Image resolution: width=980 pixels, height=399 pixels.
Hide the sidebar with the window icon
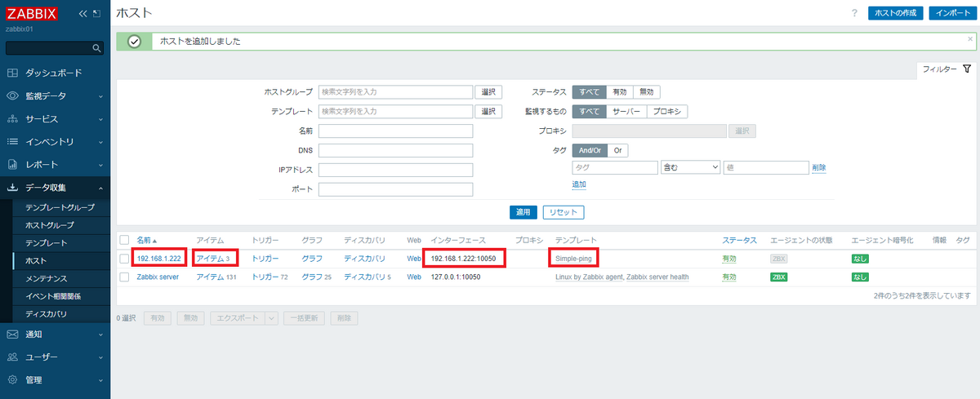pyautogui.click(x=97, y=14)
